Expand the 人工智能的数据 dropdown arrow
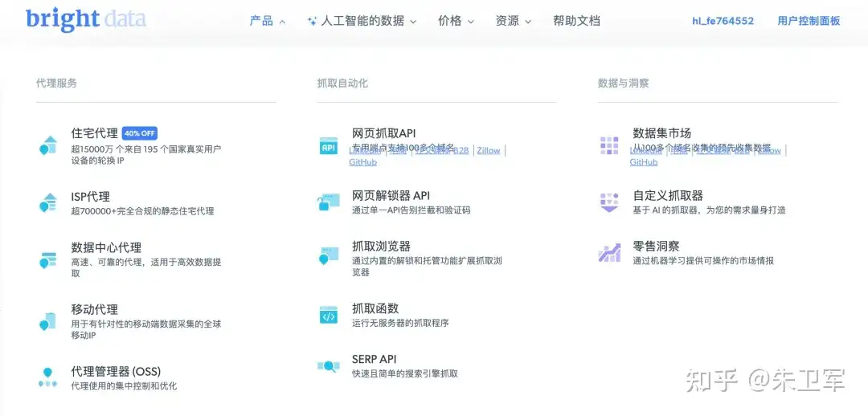 413,22
